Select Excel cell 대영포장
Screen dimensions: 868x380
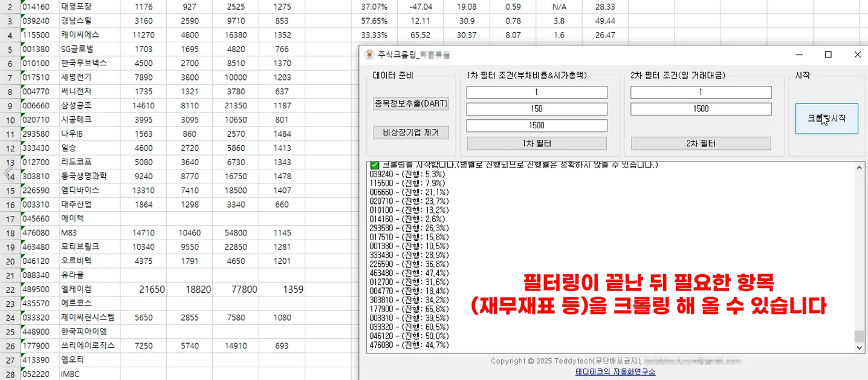(89, 7)
